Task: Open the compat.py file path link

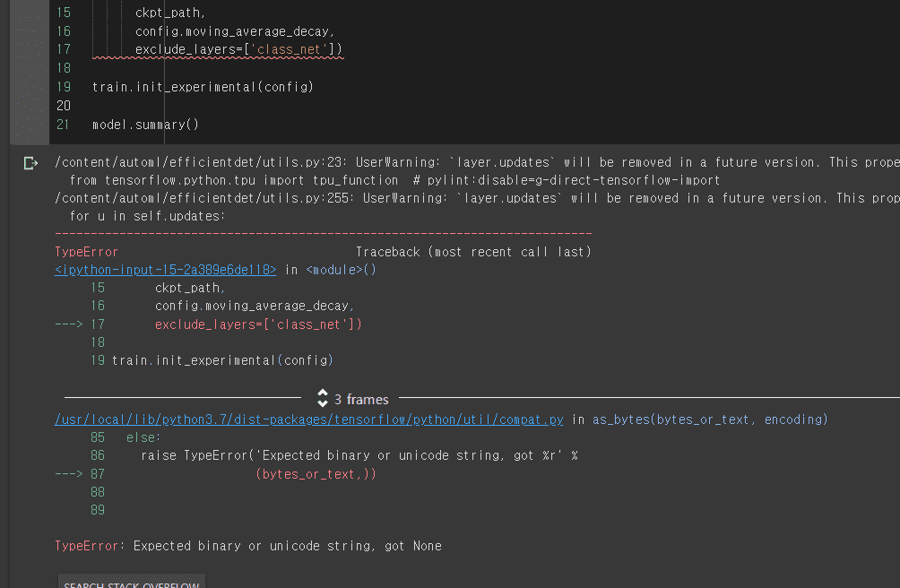Action: point(308,419)
